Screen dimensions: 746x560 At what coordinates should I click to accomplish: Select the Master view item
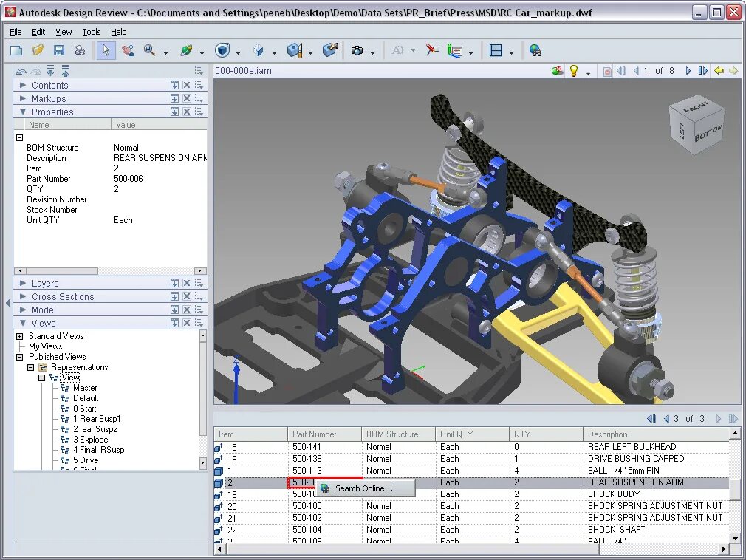[85, 388]
